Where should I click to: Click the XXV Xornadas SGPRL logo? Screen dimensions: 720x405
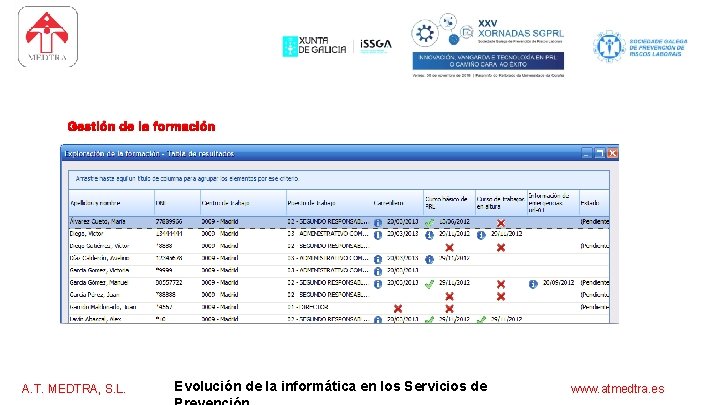[x=488, y=45]
